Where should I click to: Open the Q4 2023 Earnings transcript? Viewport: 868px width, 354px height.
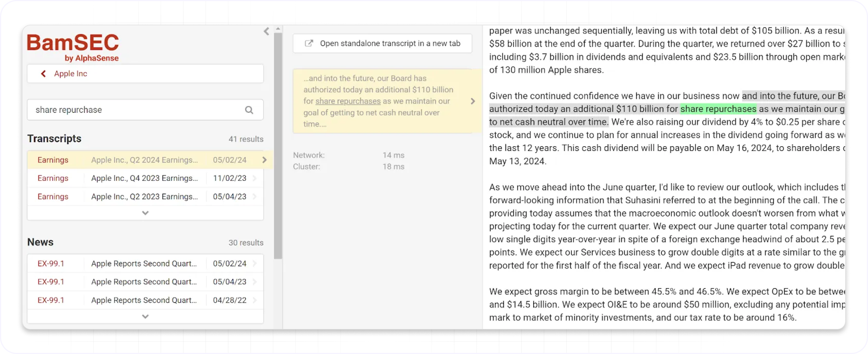click(144, 178)
